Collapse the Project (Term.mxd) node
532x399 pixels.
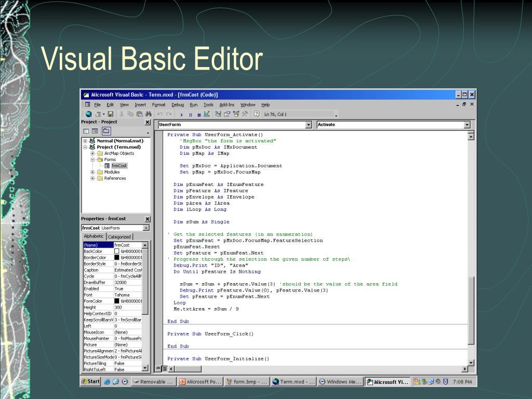(86, 147)
